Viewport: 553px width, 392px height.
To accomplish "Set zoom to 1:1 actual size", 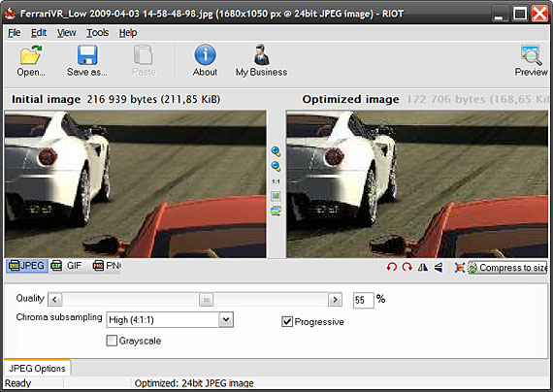I will point(276,181).
